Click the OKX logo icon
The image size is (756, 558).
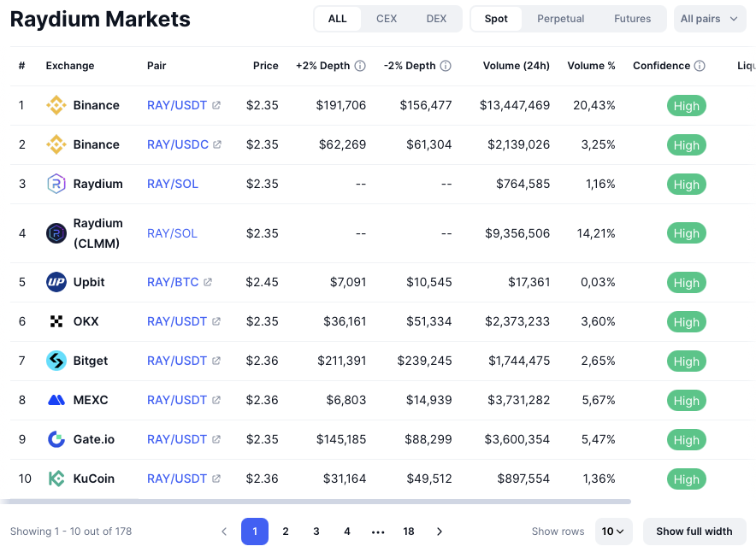[x=56, y=321]
